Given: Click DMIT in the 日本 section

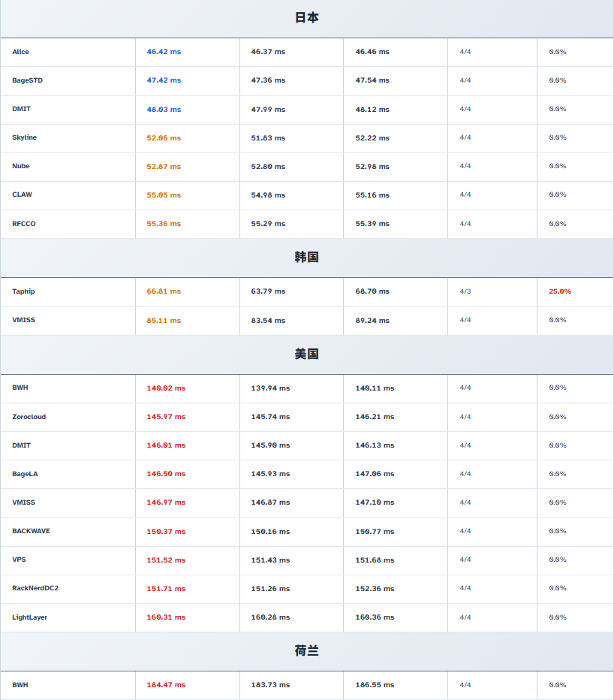Looking at the screenshot, I should [x=22, y=109].
